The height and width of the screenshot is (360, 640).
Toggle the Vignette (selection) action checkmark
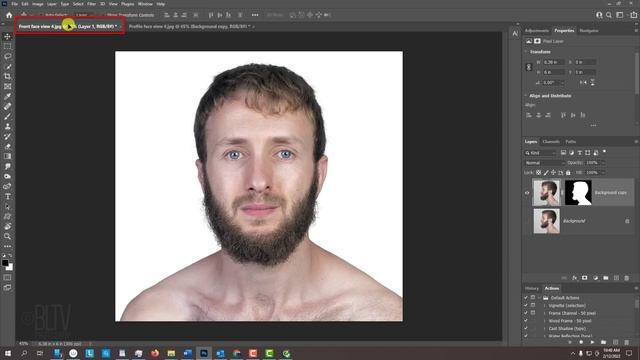[x=526, y=305]
